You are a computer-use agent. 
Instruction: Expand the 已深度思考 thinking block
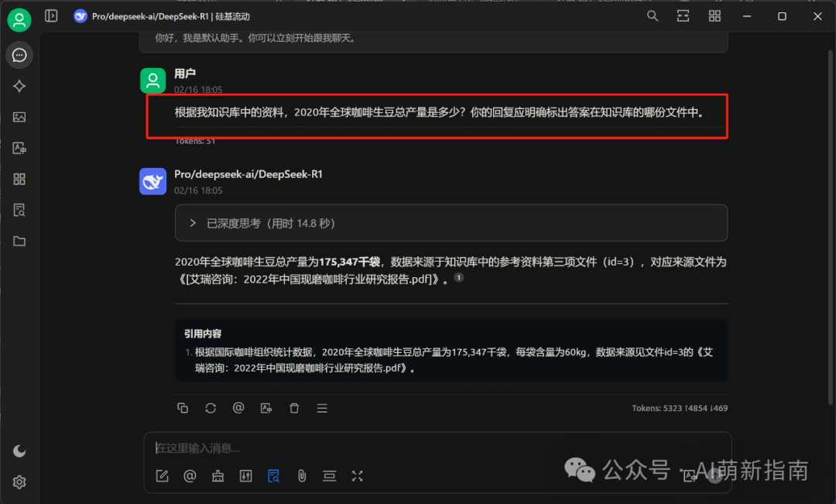pyautogui.click(x=451, y=223)
